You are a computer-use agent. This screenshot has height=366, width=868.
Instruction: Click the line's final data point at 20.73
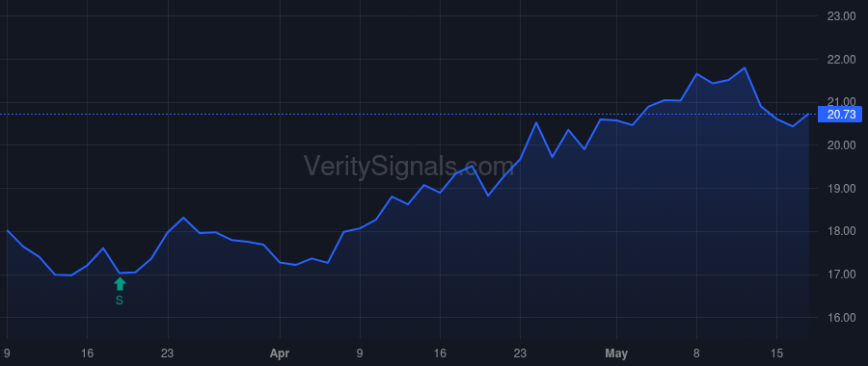click(808, 115)
